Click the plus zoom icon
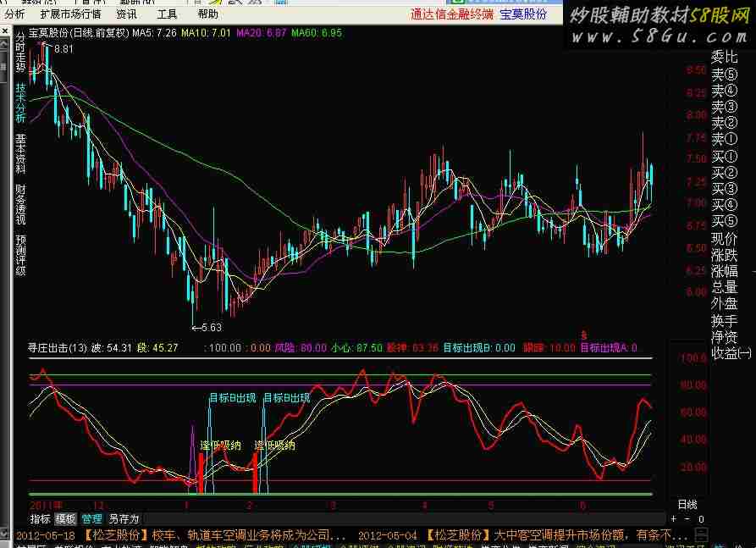 point(674,518)
